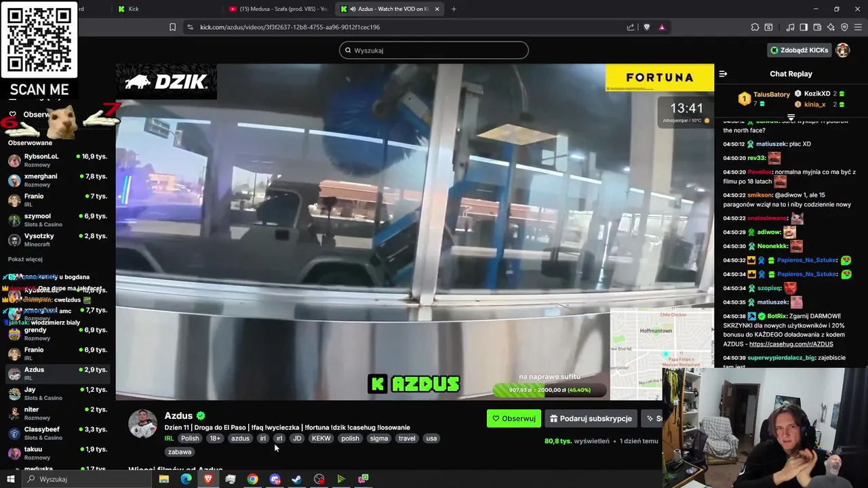Open the IRL category link
This screenshot has width=868, height=488.
pos(169,439)
